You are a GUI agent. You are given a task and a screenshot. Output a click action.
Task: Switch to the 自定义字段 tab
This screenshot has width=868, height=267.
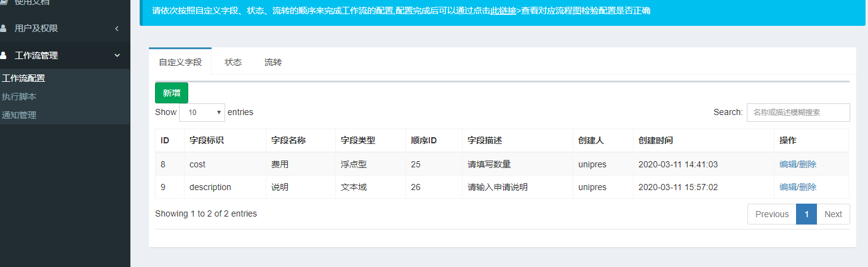tap(180, 62)
